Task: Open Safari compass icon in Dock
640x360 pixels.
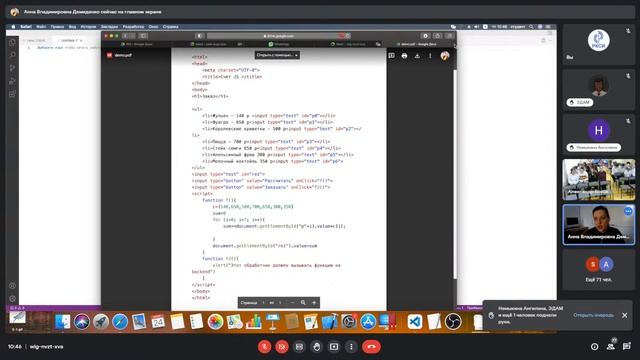Action: [120, 322]
